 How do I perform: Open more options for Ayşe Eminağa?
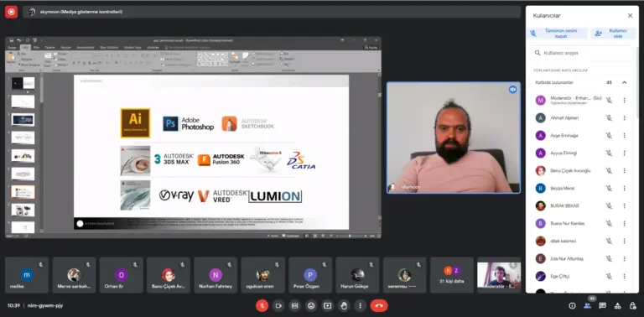pos(624,136)
